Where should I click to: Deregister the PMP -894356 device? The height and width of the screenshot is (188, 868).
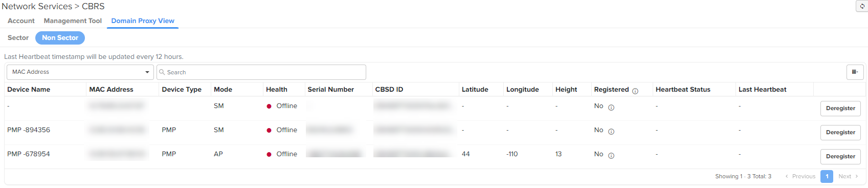tap(840, 132)
